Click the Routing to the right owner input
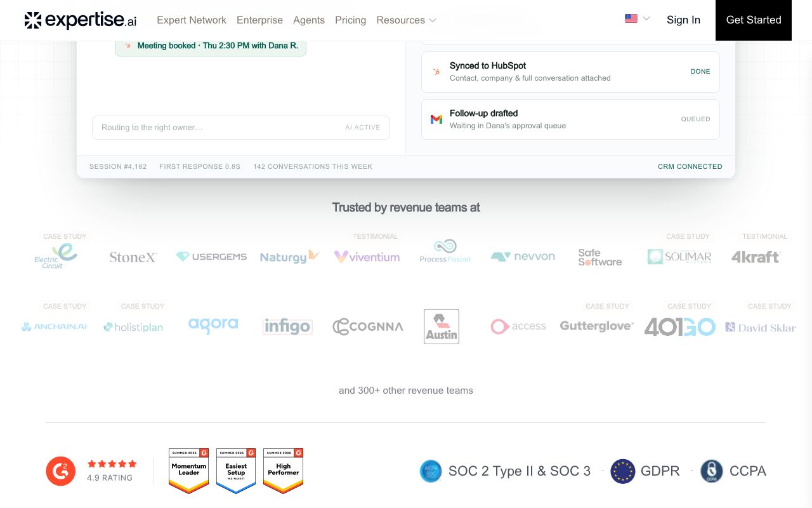Image resolution: width=812 pixels, height=508 pixels. point(241,128)
